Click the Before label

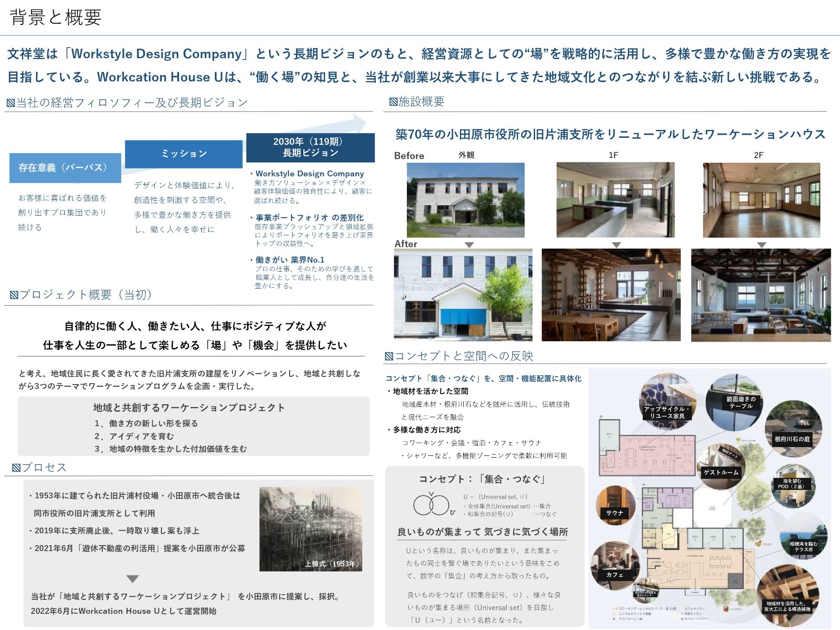tap(409, 156)
